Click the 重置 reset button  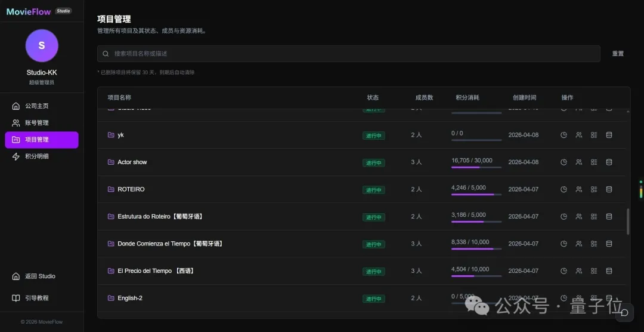(618, 54)
